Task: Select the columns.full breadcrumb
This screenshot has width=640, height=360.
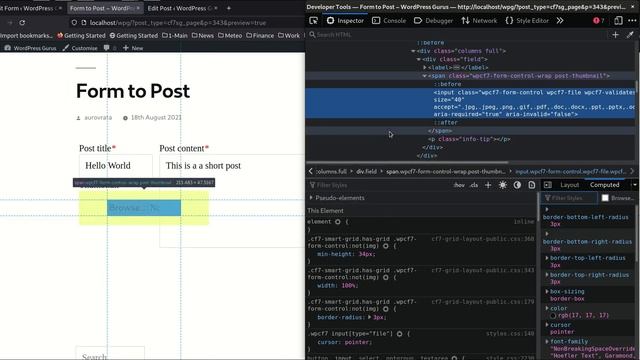Action: [x=331, y=171]
